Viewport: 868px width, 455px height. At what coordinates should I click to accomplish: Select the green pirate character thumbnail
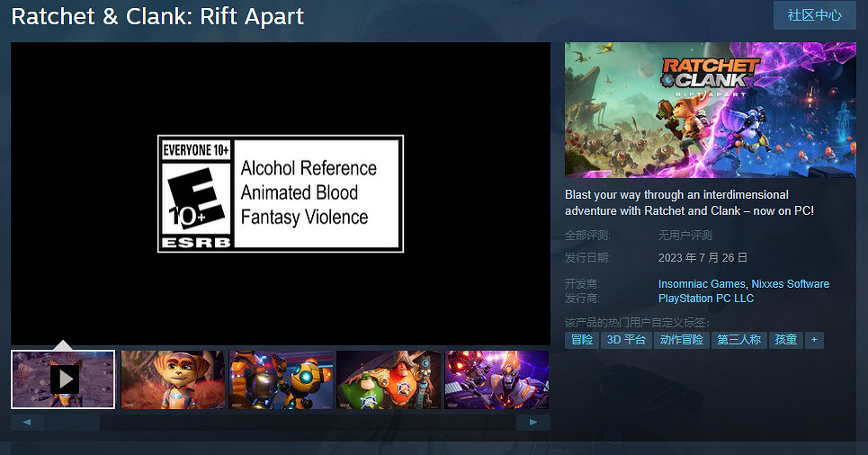tap(389, 379)
